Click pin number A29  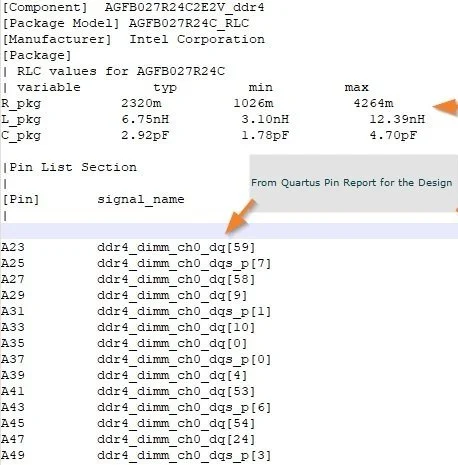[13, 295]
